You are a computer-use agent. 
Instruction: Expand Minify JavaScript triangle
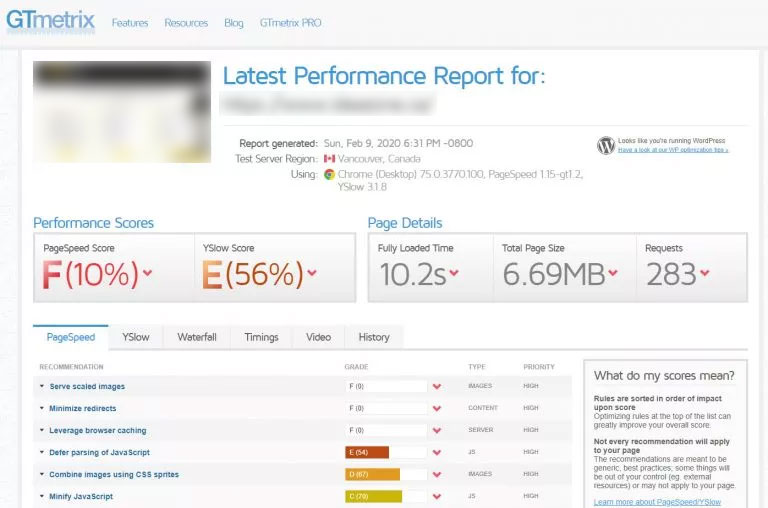pyautogui.click(x=42, y=496)
